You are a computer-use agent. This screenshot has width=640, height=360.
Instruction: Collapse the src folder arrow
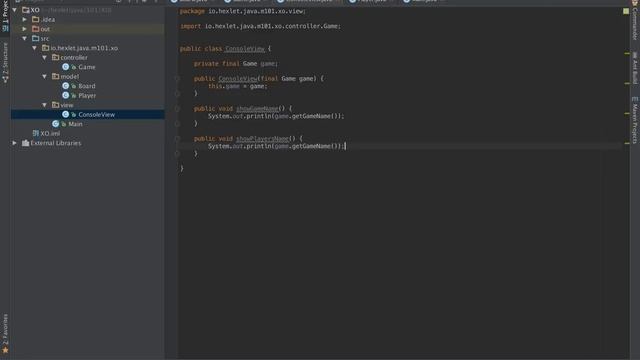pyautogui.click(x=24, y=38)
